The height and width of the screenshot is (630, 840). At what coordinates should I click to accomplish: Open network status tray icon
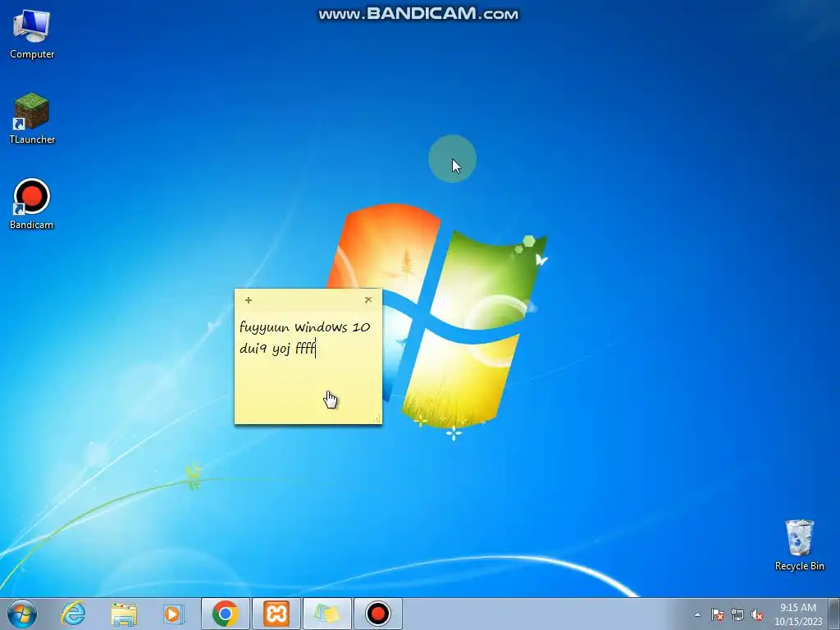pyautogui.click(x=737, y=614)
